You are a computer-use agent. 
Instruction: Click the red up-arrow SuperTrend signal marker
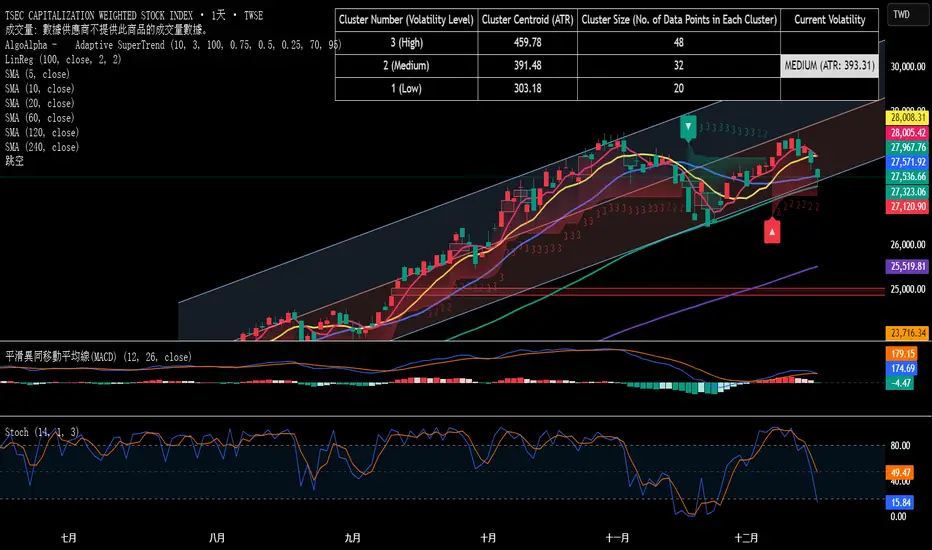tap(773, 231)
